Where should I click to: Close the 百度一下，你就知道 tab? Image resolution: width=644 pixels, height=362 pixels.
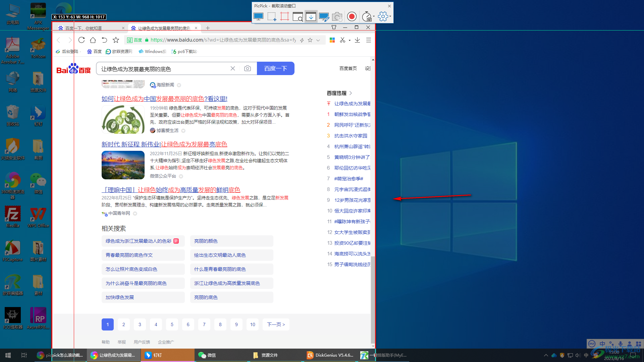pyautogui.click(x=123, y=28)
